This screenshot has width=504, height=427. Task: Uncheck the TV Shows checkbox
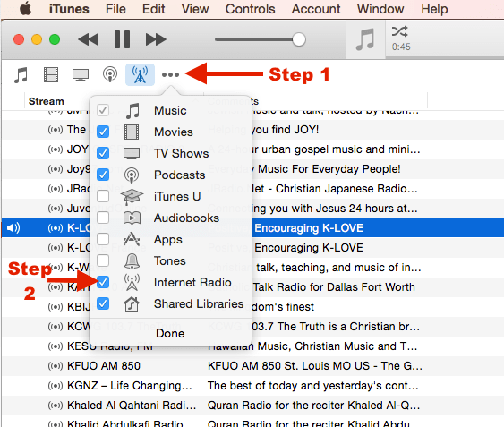[x=103, y=153]
